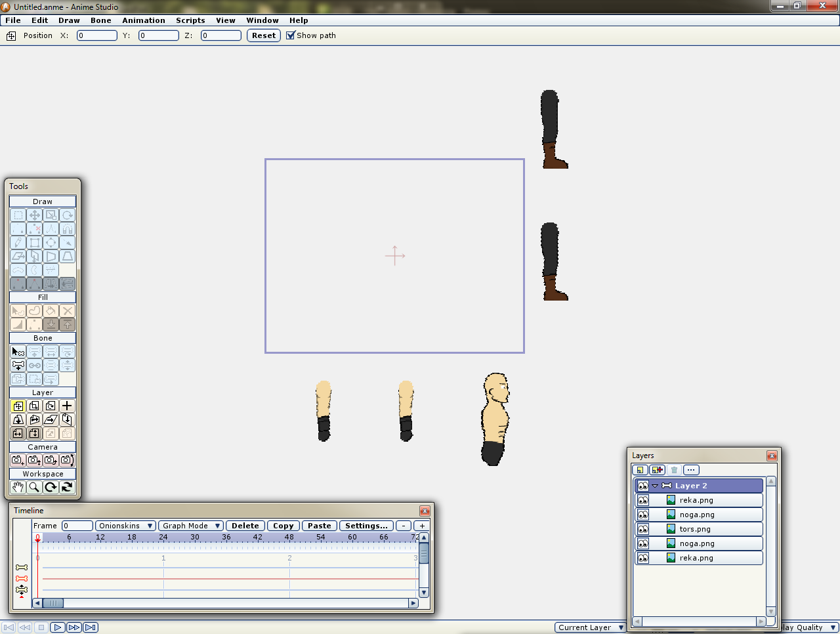Click the Duplicate Layer icon
Screen dimensions: 840x634
coord(657,470)
